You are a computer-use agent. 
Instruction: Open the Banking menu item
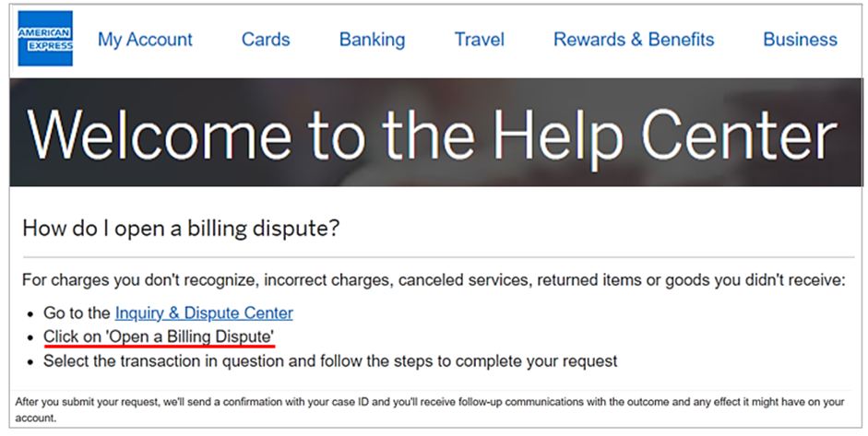point(372,40)
